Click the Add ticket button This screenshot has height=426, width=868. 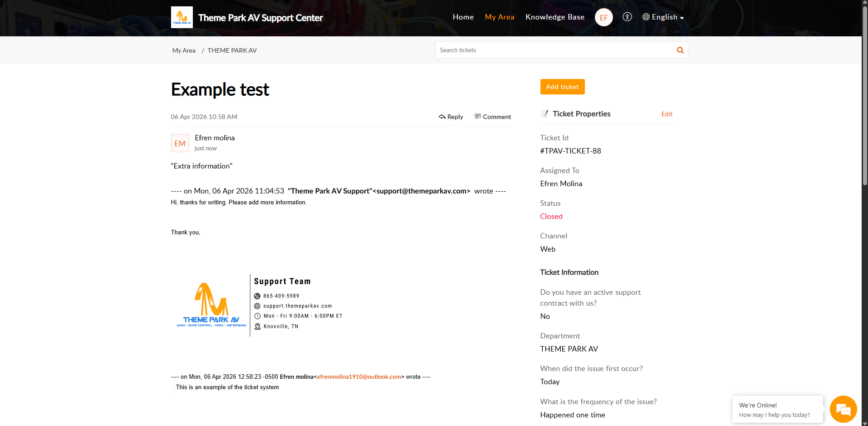pyautogui.click(x=562, y=87)
